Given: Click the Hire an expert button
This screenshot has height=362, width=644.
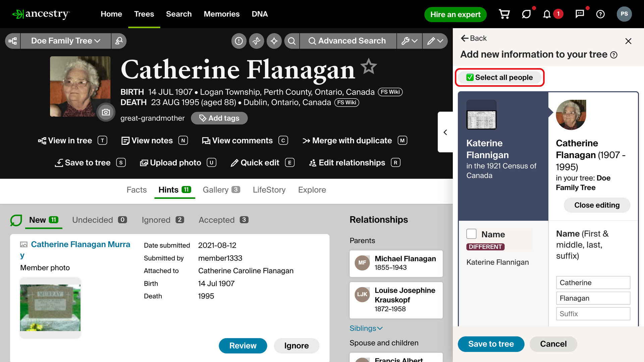Looking at the screenshot, I should 455,14.
